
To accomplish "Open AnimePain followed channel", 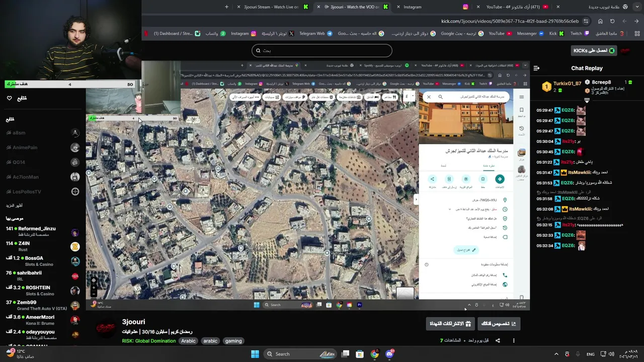I will click(43, 147).
